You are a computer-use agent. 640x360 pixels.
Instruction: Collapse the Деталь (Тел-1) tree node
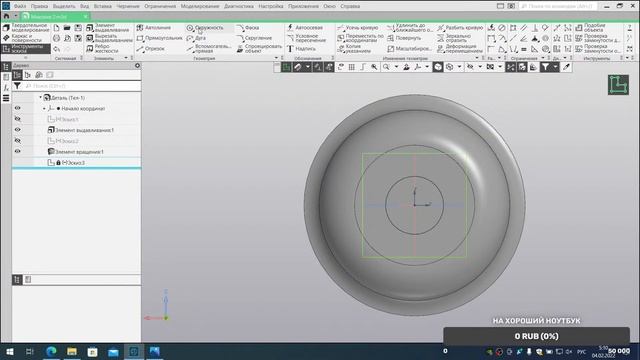point(40,97)
